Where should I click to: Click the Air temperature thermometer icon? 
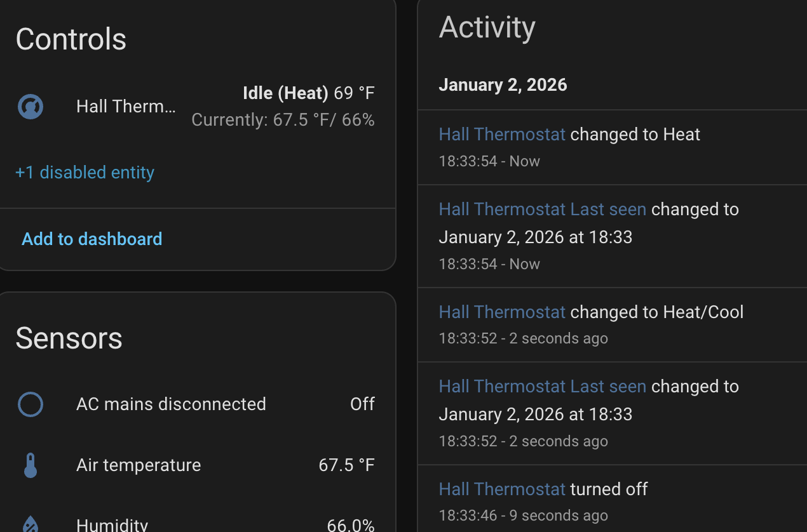click(31, 465)
